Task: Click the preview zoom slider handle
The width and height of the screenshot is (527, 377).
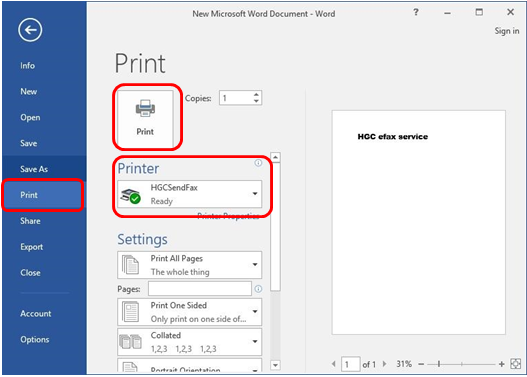Action: (439, 364)
